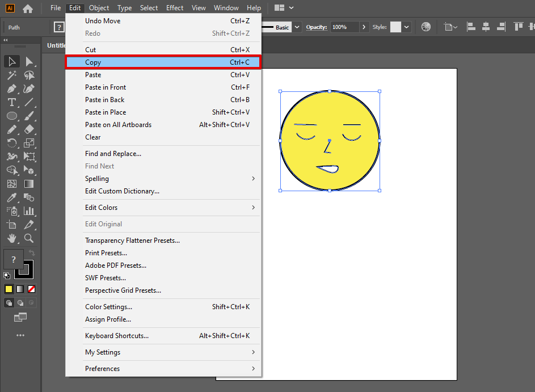
Task: Swap fill and stroke colors
Action: click(31, 252)
